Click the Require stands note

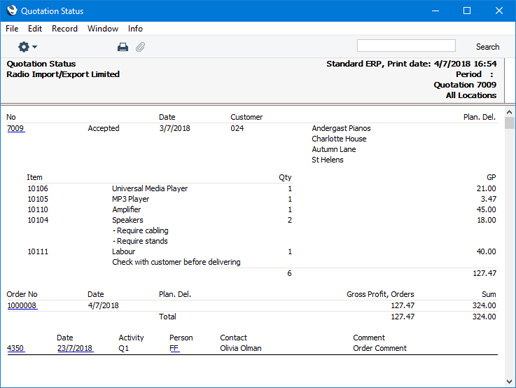point(140,241)
